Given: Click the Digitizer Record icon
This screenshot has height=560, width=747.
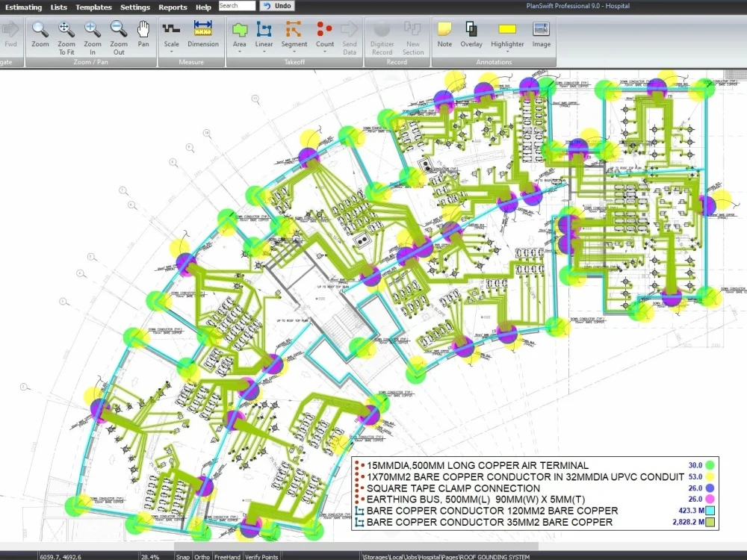Looking at the screenshot, I should coord(382,30).
